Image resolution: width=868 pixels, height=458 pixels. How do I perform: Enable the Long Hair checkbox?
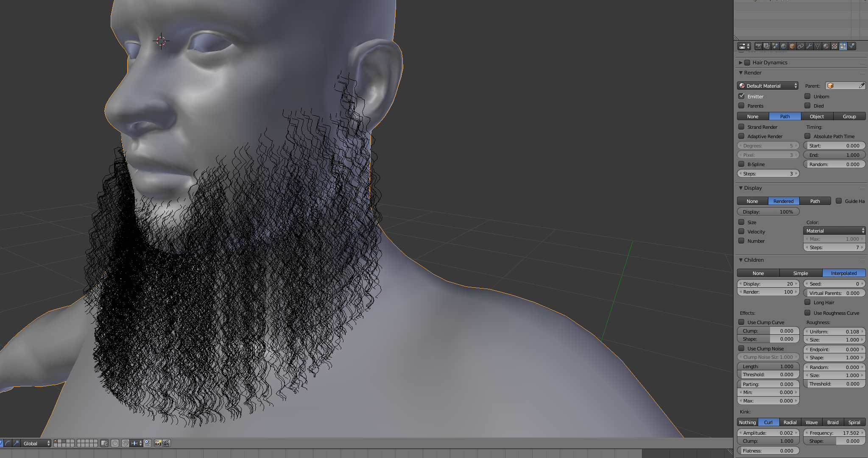click(x=807, y=302)
